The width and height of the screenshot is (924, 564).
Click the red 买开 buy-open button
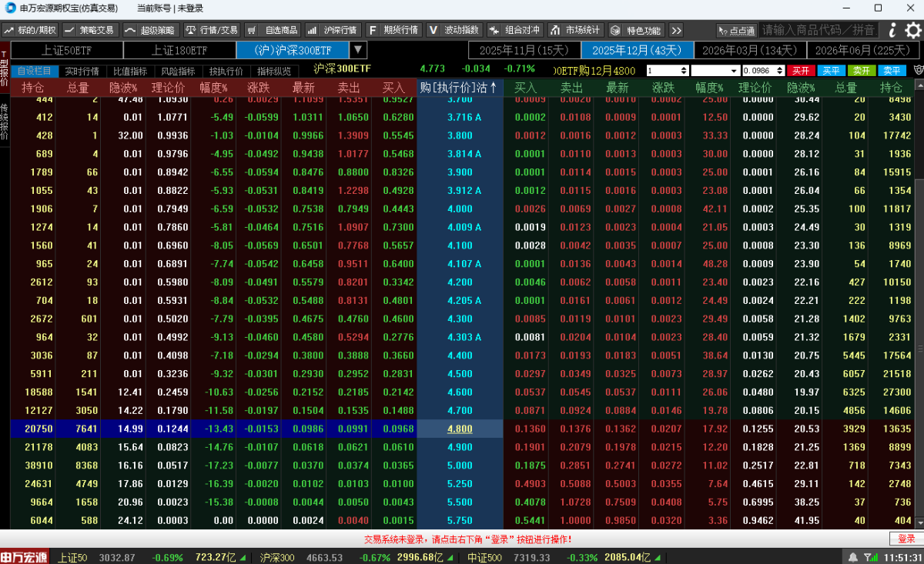coord(800,71)
